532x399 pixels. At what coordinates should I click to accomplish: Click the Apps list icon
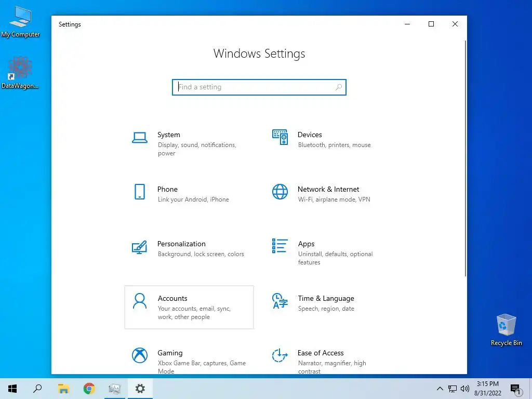[280, 246]
